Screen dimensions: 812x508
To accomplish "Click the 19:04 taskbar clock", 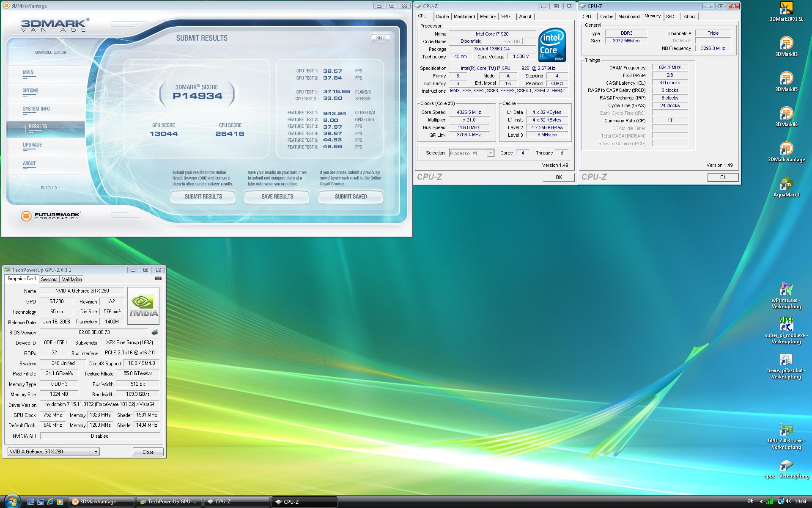I will 801,502.
